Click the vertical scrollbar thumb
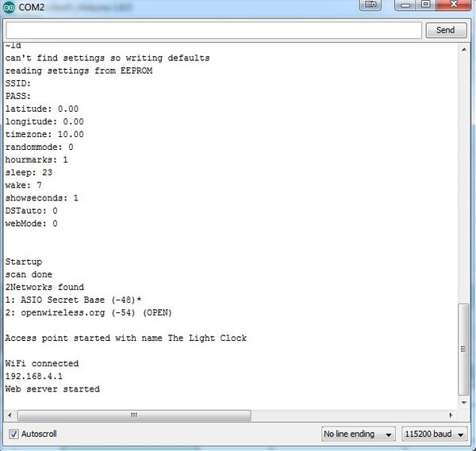Image resolution: width=476 pixels, height=451 pixels. point(463,349)
